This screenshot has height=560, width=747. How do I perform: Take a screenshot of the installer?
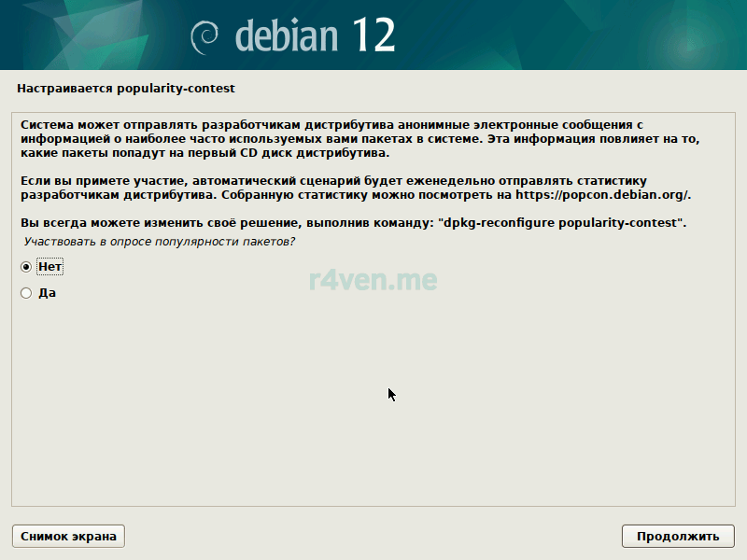pos(67,536)
